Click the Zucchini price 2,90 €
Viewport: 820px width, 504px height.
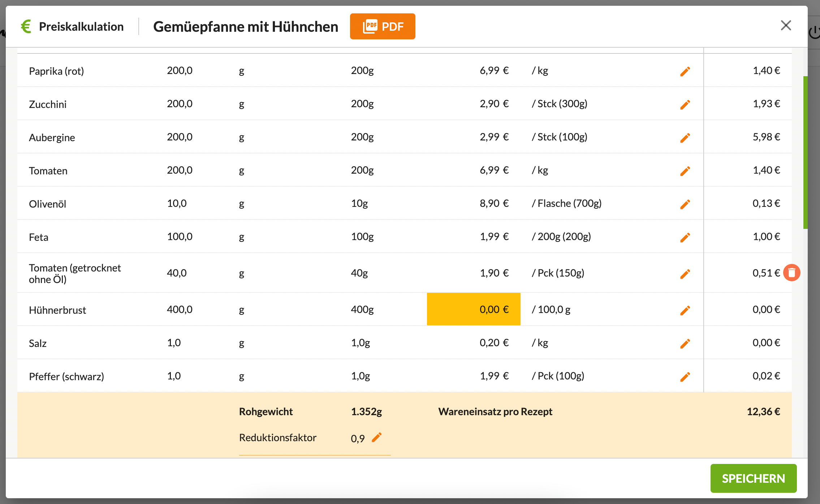click(x=494, y=104)
